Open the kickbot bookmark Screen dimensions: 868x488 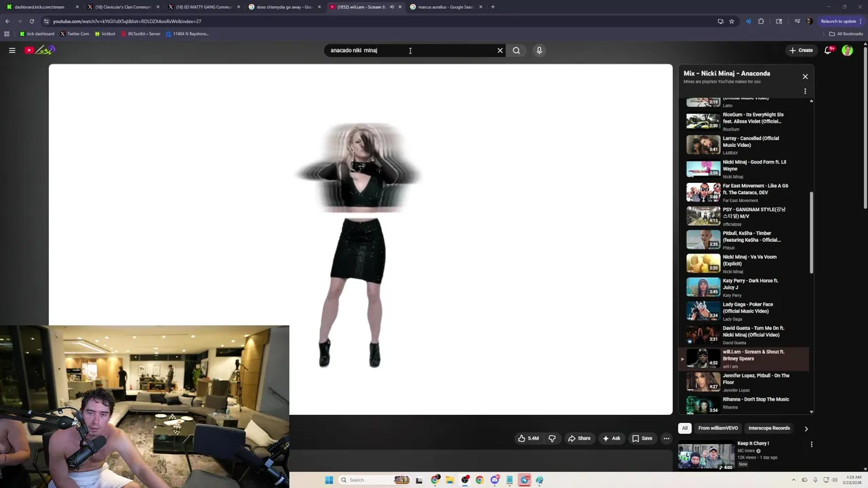click(105, 34)
